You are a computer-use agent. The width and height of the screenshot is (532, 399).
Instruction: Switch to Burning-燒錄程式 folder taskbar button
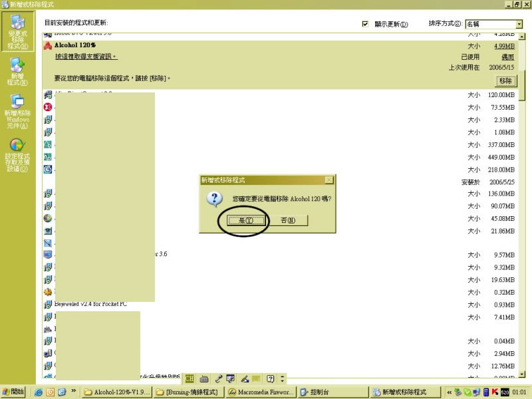189,392
